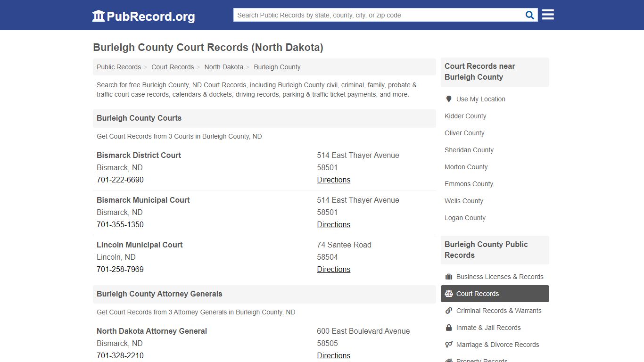This screenshot has width=644, height=362.
Task: Get Directions to Bismarck Municipal Court
Action: (334, 224)
